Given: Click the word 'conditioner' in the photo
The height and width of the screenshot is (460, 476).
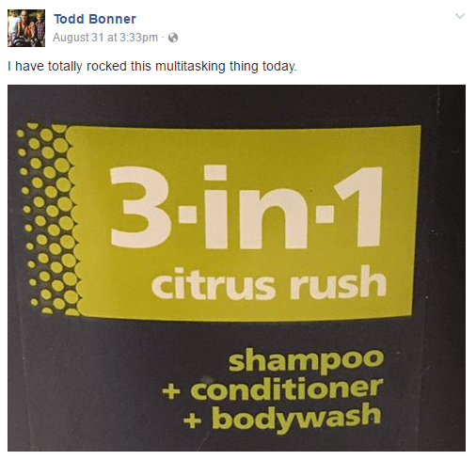Looking at the screenshot, I should [286, 389].
